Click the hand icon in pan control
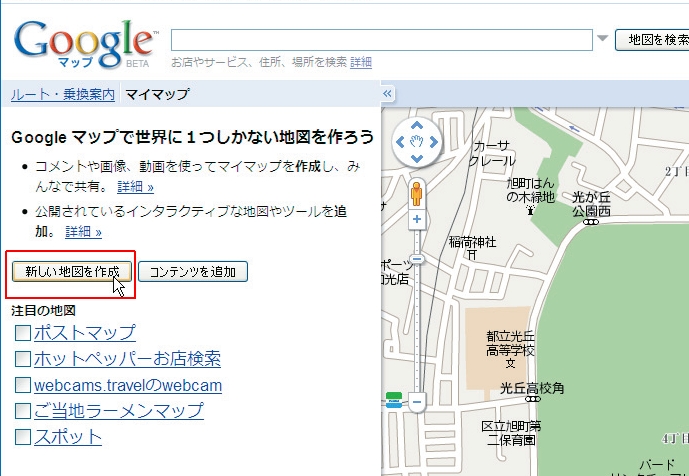 tap(417, 142)
